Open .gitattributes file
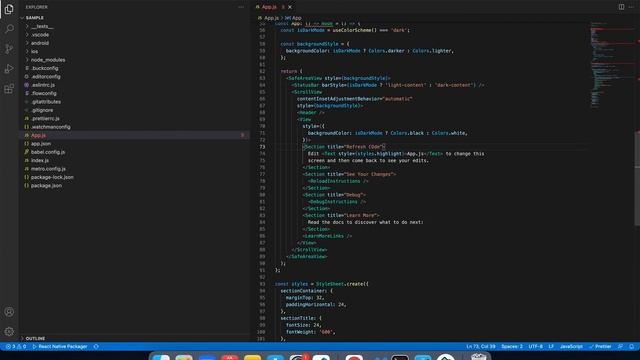The image size is (640, 360). point(46,102)
